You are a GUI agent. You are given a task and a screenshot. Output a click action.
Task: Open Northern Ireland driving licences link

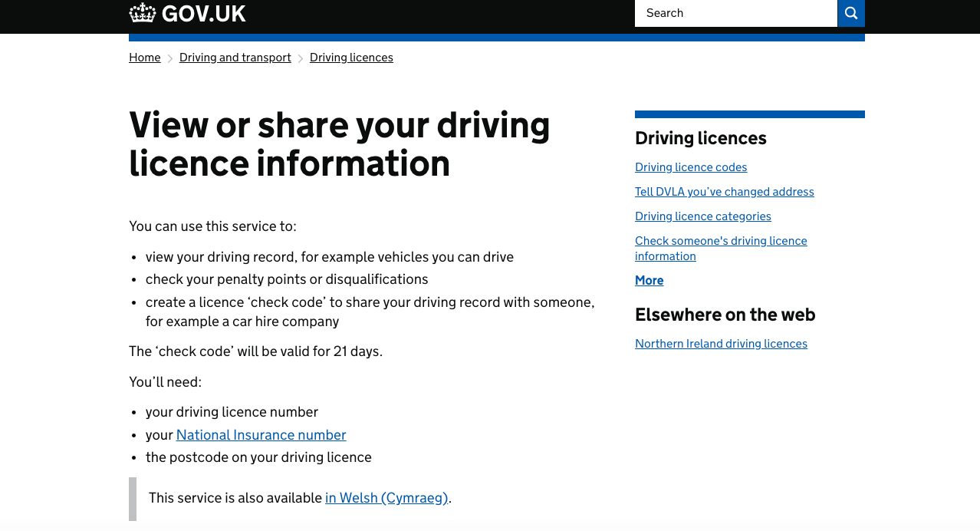tap(721, 344)
